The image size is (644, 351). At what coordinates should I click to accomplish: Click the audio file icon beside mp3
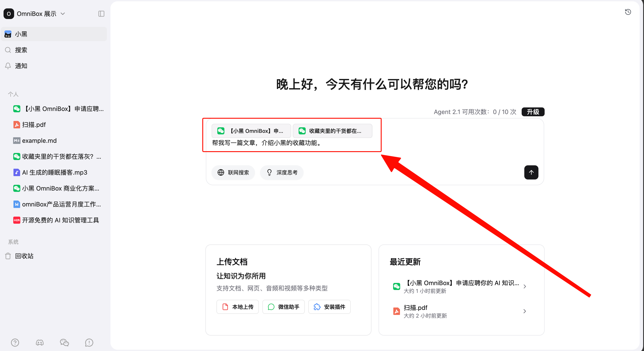click(x=17, y=172)
